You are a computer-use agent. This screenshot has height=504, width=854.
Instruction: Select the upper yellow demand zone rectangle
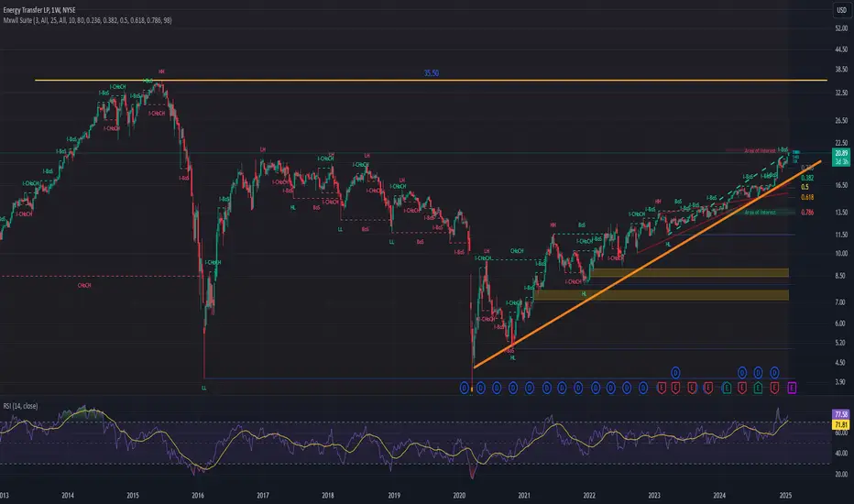tap(689, 272)
